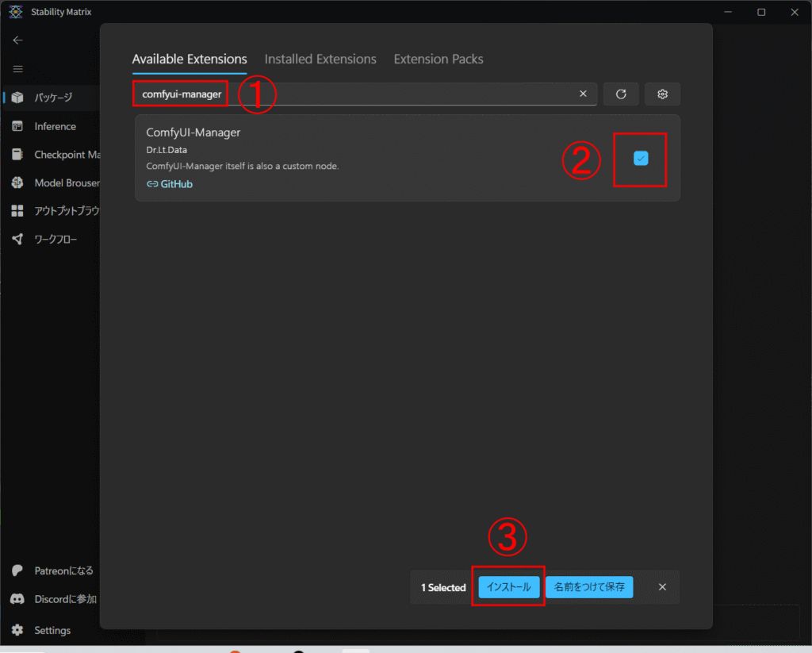This screenshot has width=812, height=653.
Task: Switch to Extension Packs tab
Action: (438, 59)
